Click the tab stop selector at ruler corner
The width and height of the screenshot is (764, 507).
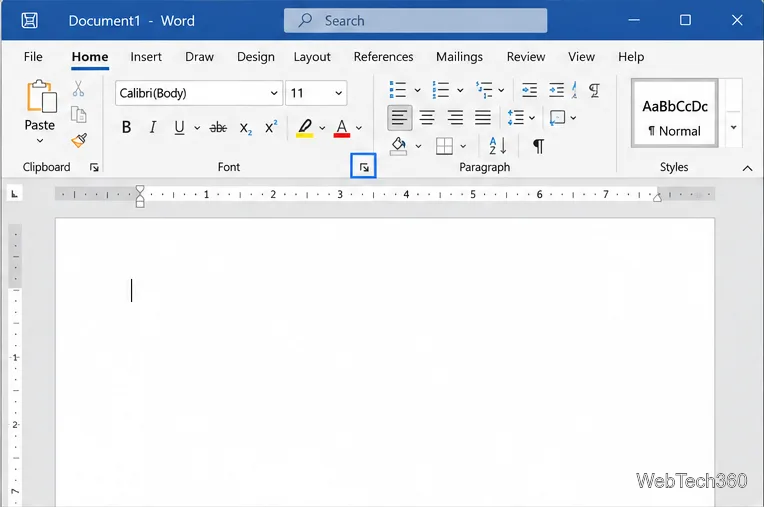(x=15, y=194)
